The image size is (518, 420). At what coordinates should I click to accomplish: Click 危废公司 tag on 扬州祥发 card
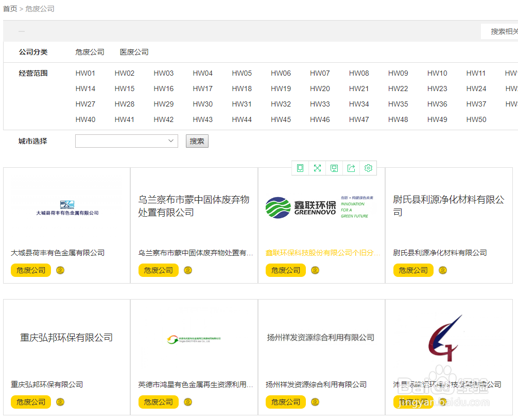pos(286,402)
